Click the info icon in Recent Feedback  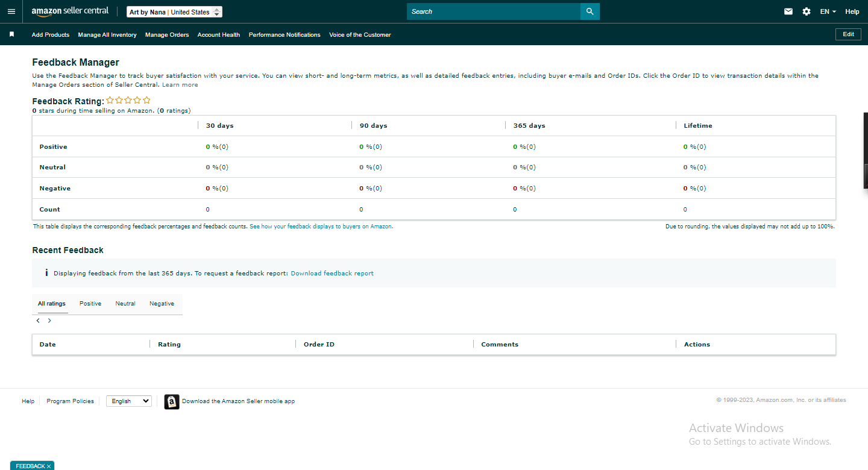click(46, 273)
